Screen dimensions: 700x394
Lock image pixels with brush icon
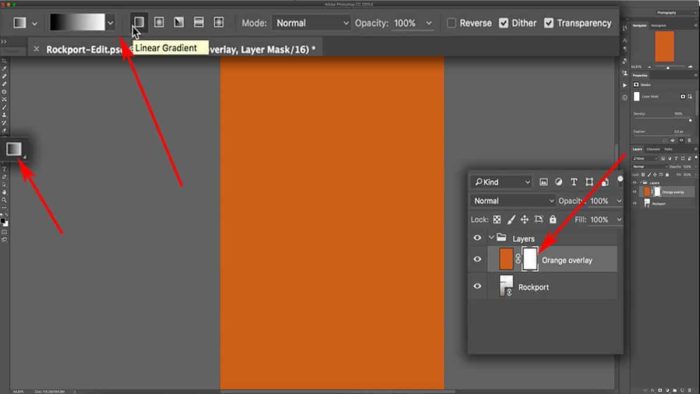pyautogui.click(x=511, y=220)
